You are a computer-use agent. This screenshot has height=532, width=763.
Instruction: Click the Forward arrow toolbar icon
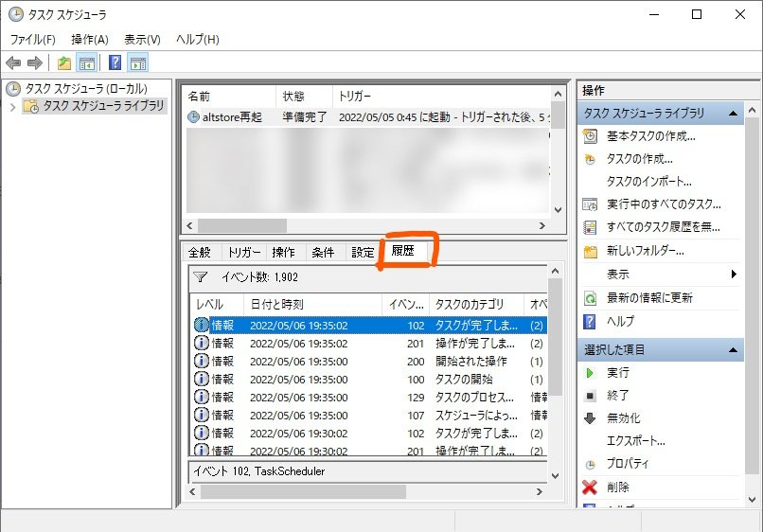click(x=34, y=62)
